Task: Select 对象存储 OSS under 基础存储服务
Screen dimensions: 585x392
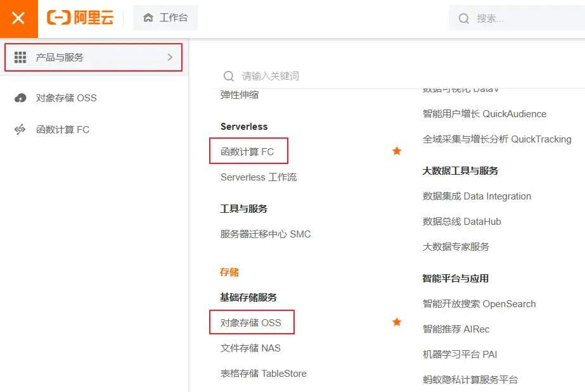Action: tap(251, 323)
